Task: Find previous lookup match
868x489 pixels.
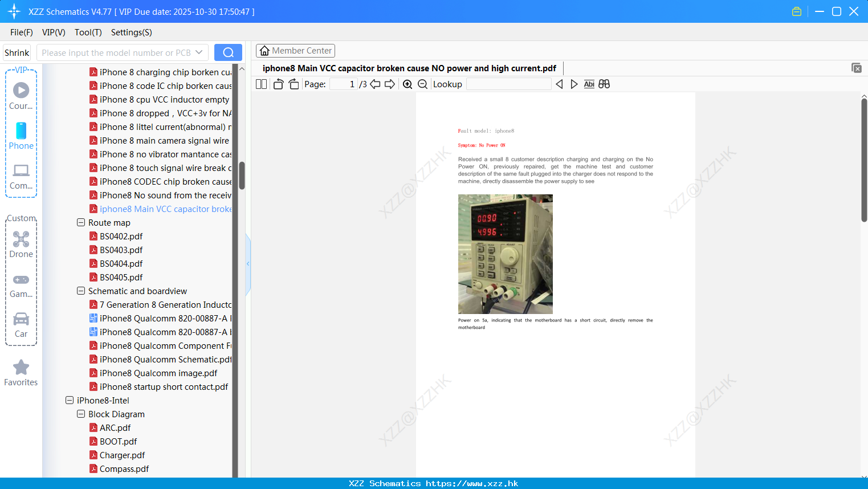Action: click(x=559, y=84)
